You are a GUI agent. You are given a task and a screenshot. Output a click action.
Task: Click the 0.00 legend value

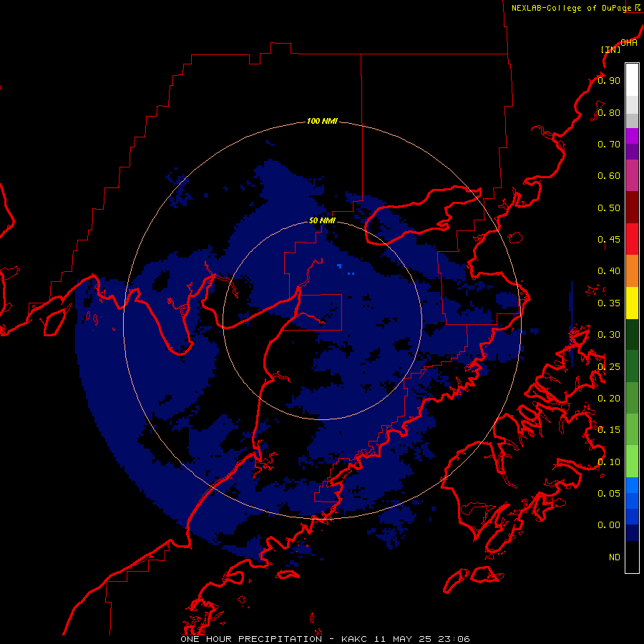[x=609, y=525]
